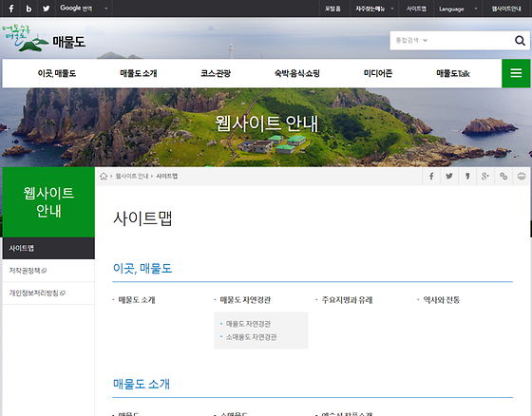532x416 pixels.
Task: Click the magnifier search button
Action: (x=520, y=41)
